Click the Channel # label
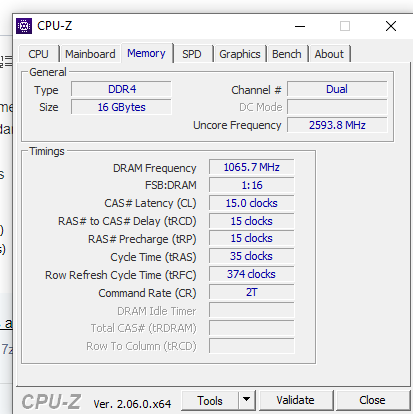413x414 pixels. [x=256, y=90]
